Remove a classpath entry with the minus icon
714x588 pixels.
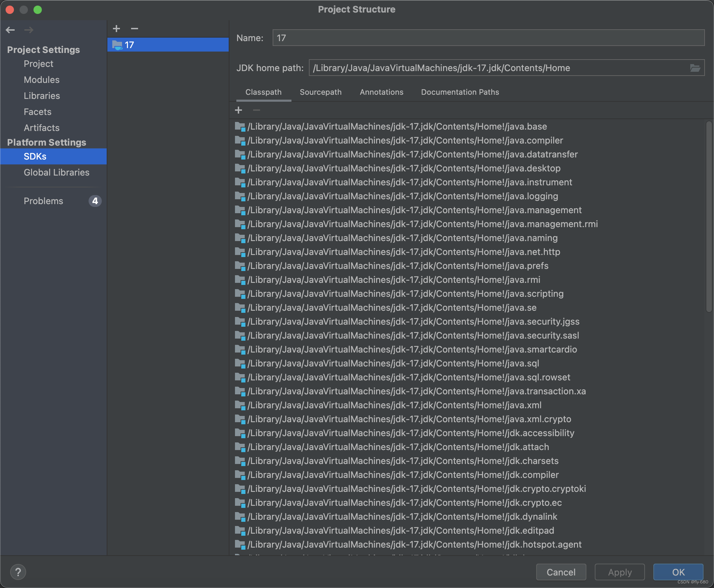click(x=257, y=110)
